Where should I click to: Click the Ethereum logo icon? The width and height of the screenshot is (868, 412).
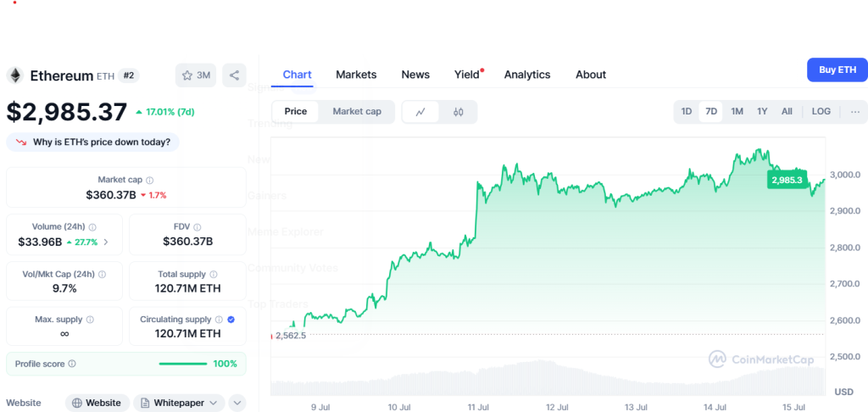click(x=15, y=75)
